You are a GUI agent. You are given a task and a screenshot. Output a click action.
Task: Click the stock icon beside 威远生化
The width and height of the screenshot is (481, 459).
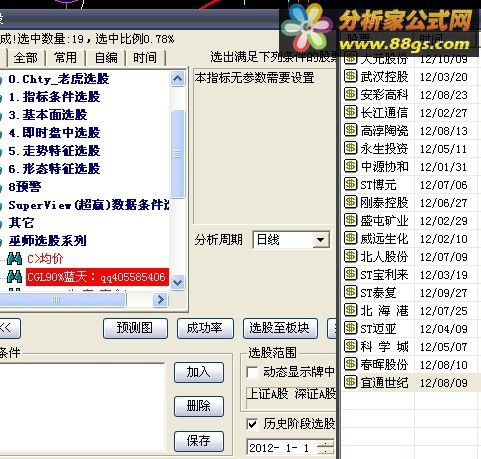pos(350,238)
